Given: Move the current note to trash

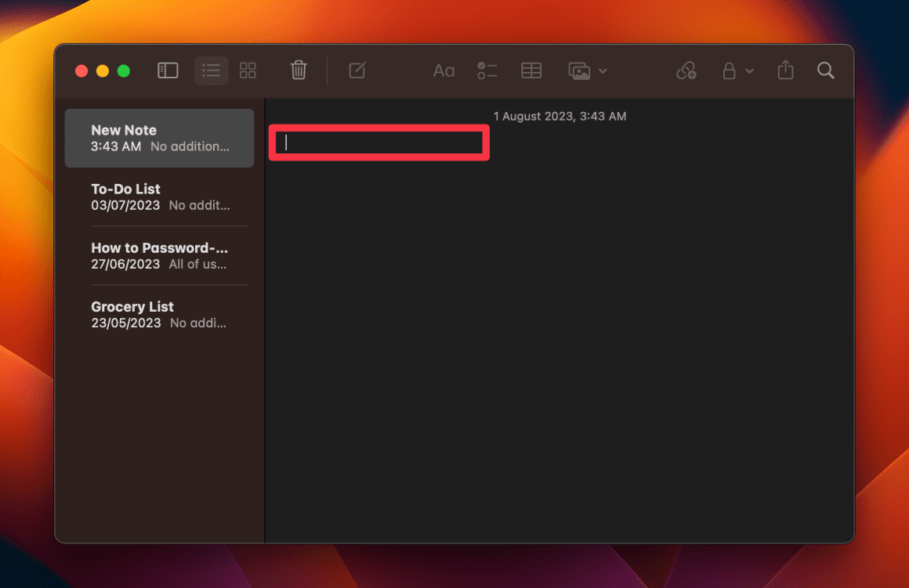Looking at the screenshot, I should pyautogui.click(x=299, y=70).
